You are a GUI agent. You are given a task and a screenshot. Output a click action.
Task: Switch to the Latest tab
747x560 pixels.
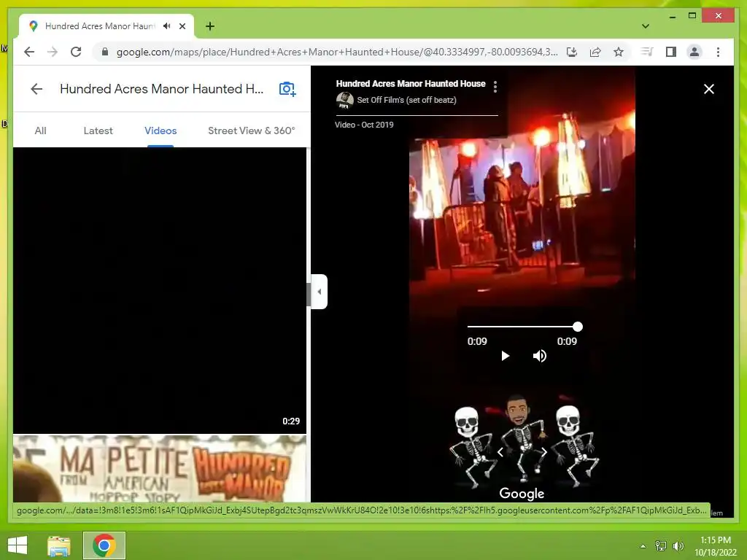pyautogui.click(x=98, y=131)
